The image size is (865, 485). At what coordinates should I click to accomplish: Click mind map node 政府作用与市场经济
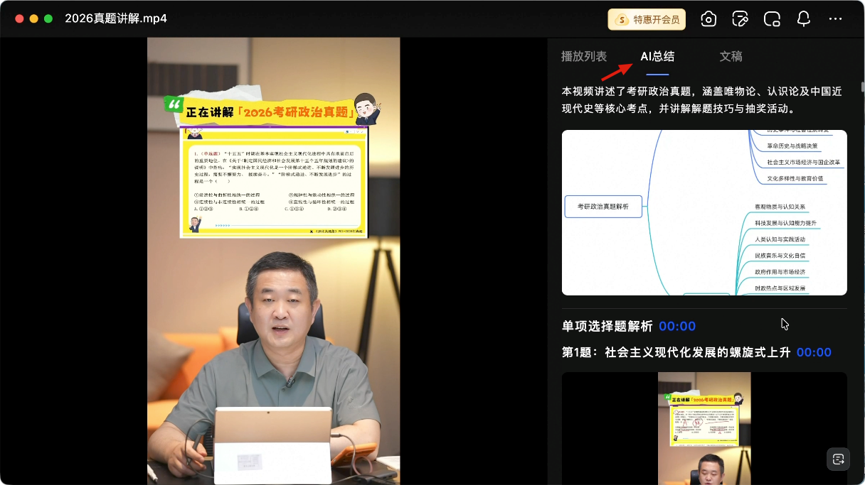click(779, 272)
